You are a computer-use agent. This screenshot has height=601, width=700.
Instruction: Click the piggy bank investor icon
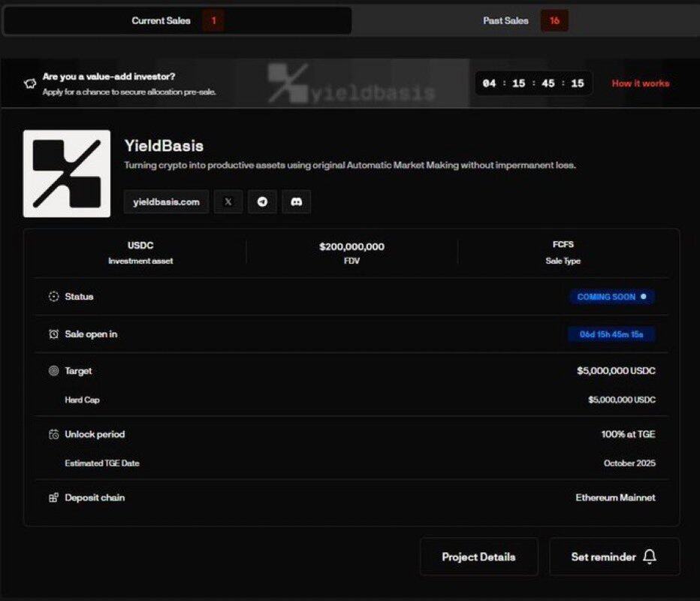pos(30,83)
